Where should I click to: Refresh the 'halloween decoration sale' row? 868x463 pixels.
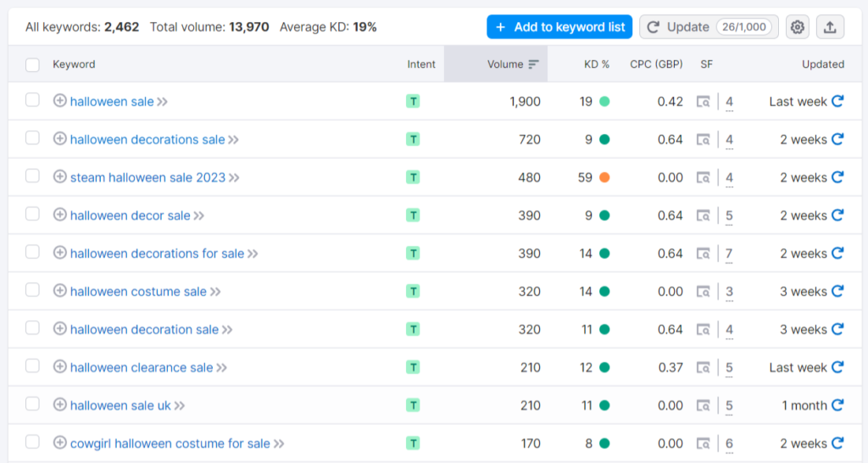click(837, 329)
